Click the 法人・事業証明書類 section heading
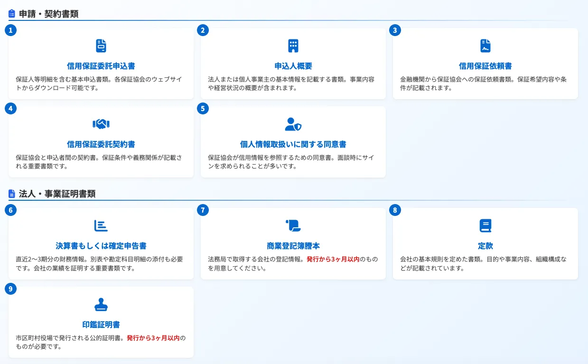 point(57,194)
